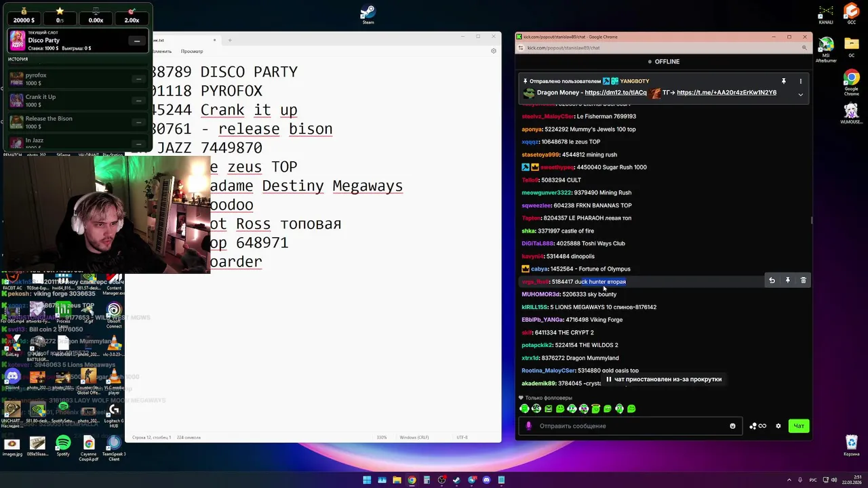Open the t.me Telegram link in pinned message
The width and height of the screenshot is (868, 488).
[x=726, y=93]
